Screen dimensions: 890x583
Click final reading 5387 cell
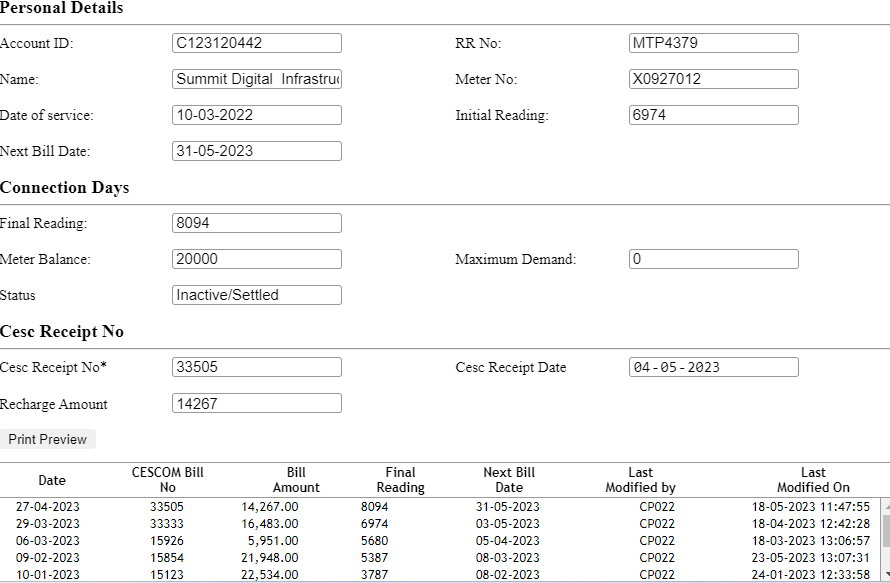[x=375, y=558]
